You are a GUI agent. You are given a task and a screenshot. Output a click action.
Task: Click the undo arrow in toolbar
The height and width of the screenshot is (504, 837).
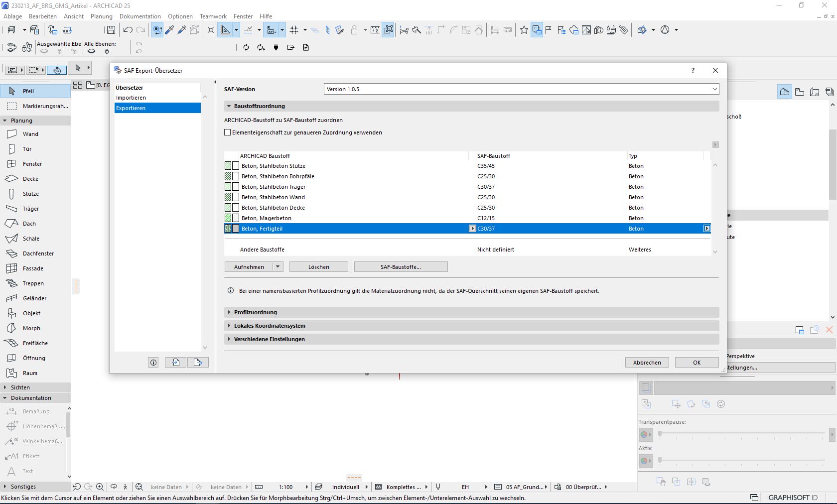[x=128, y=30]
